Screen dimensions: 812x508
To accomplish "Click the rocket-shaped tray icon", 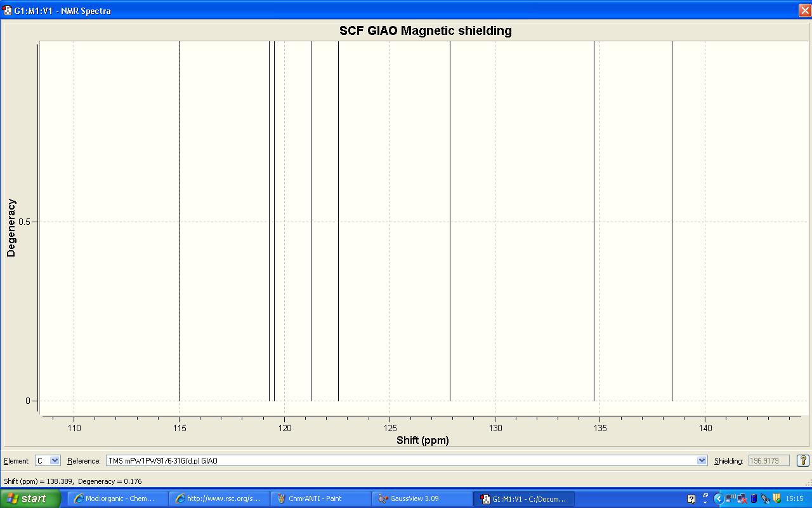I will pos(765,498).
